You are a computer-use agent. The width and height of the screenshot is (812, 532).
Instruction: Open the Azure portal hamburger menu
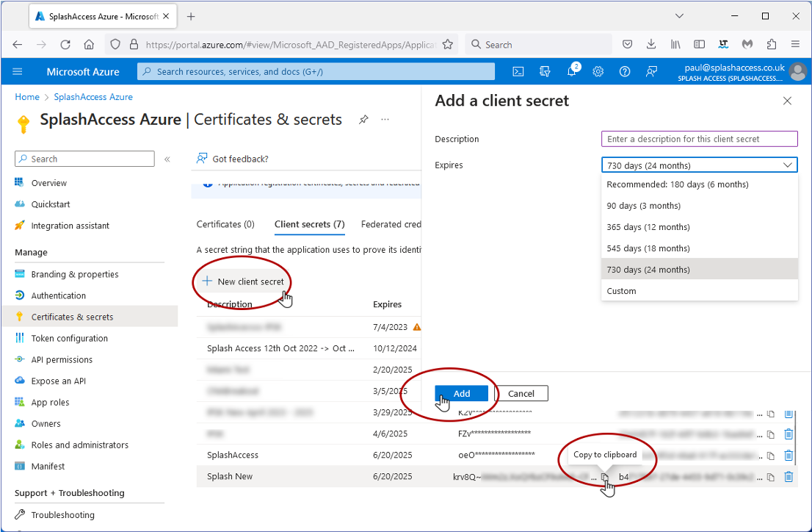[x=18, y=71]
